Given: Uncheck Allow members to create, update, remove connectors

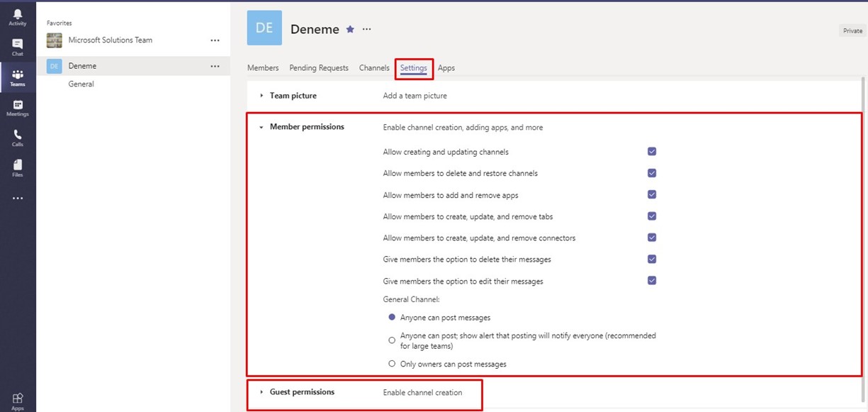Looking at the screenshot, I should tap(652, 238).
